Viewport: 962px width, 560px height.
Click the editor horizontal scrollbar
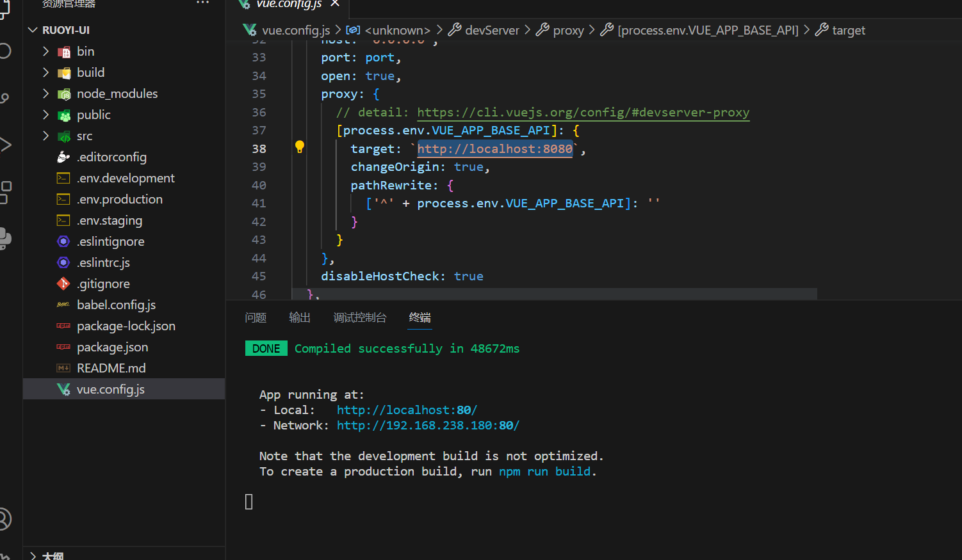[x=554, y=293]
